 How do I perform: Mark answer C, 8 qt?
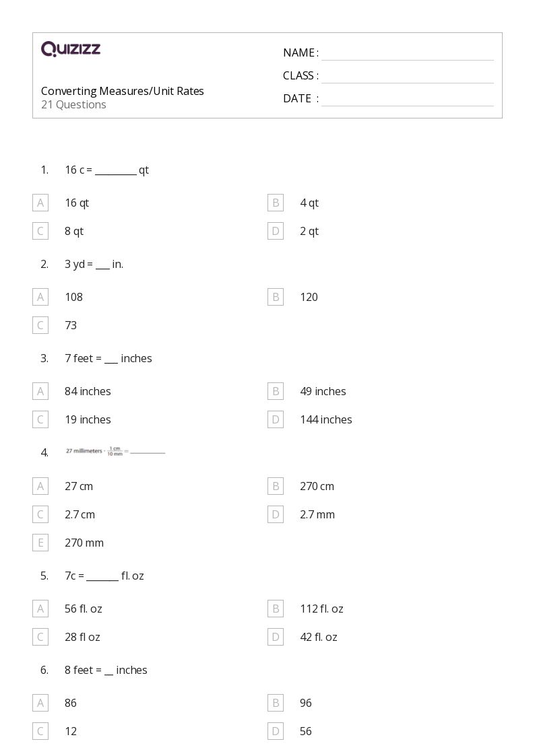40,231
